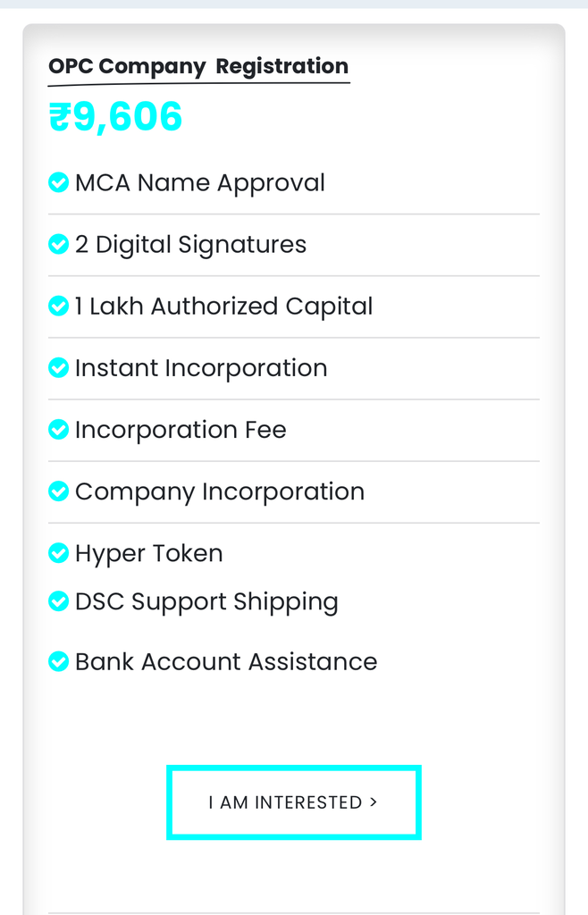Toggle the Bank Account Assistance checkmark
The width and height of the screenshot is (588, 915).
pyautogui.click(x=58, y=661)
